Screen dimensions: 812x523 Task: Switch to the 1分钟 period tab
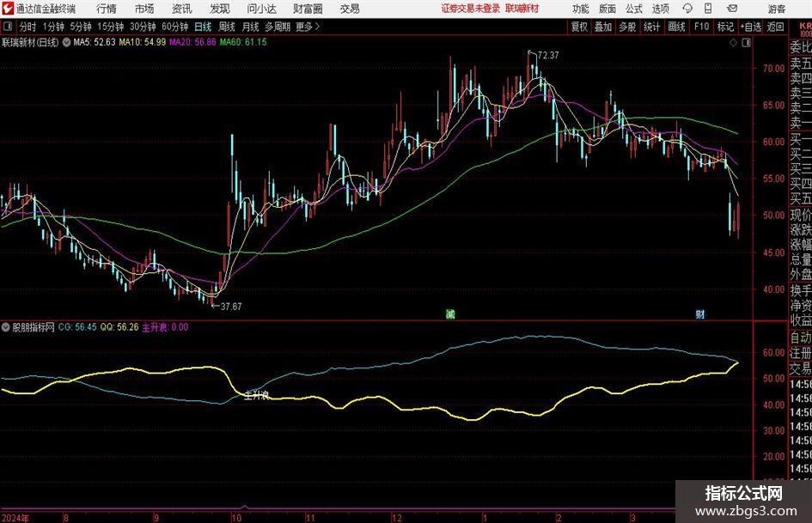pyautogui.click(x=53, y=27)
